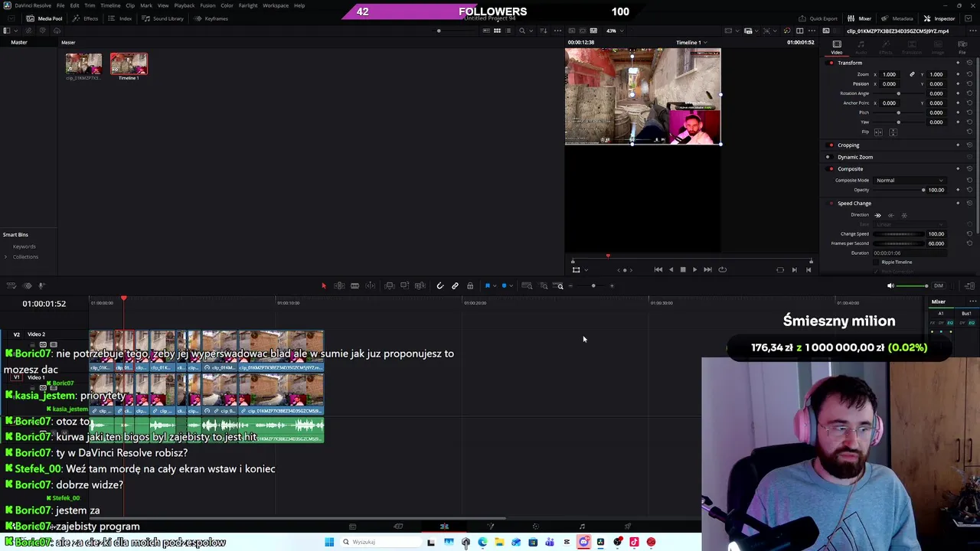Toggle the Metadata panel

[897, 18]
